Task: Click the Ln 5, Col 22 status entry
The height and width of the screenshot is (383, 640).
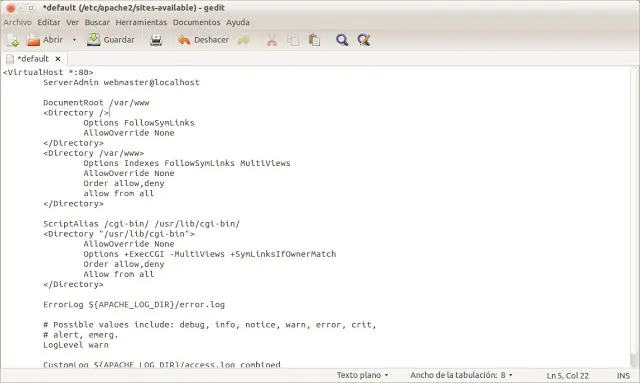Action: (x=567, y=376)
